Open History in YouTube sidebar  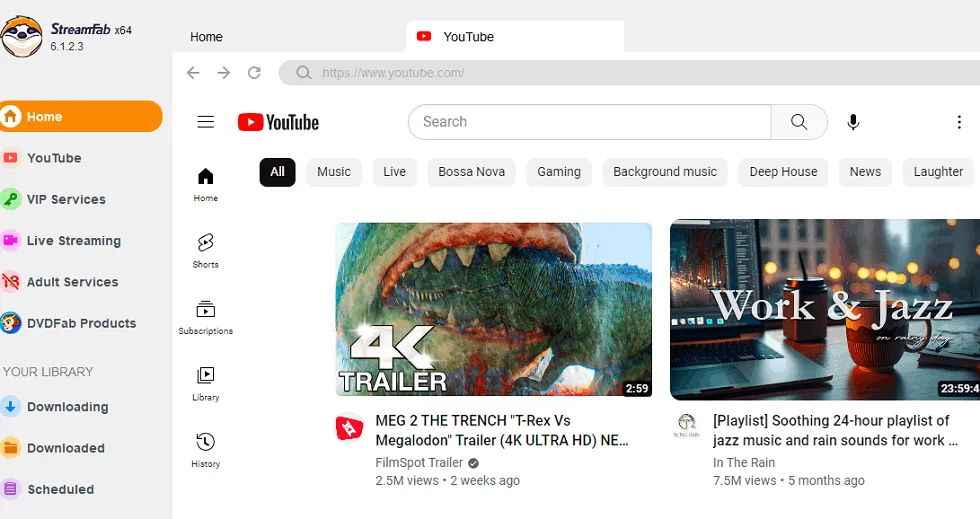pyautogui.click(x=206, y=449)
